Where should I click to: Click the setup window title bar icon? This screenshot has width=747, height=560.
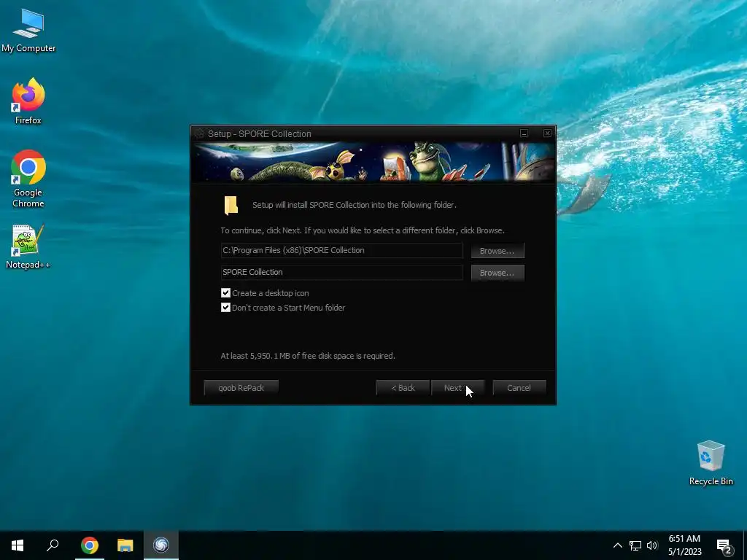(199, 134)
